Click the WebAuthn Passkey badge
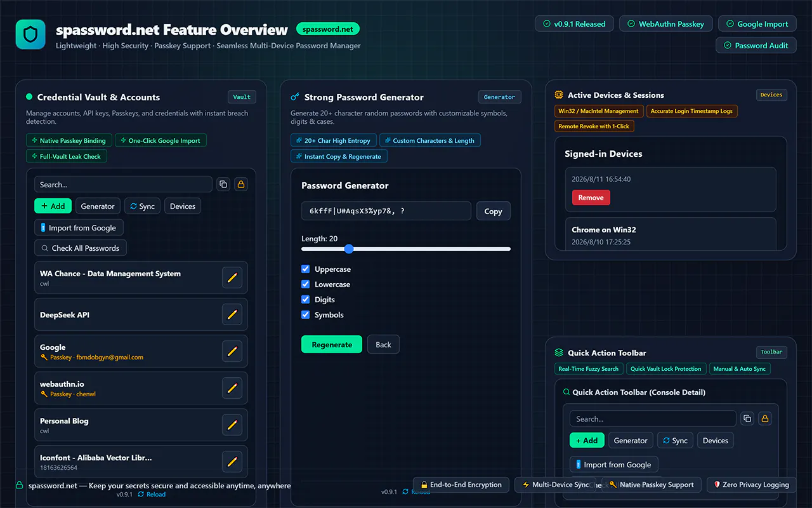Image resolution: width=812 pixels, height=508 pixels. (x=666, y=24)
